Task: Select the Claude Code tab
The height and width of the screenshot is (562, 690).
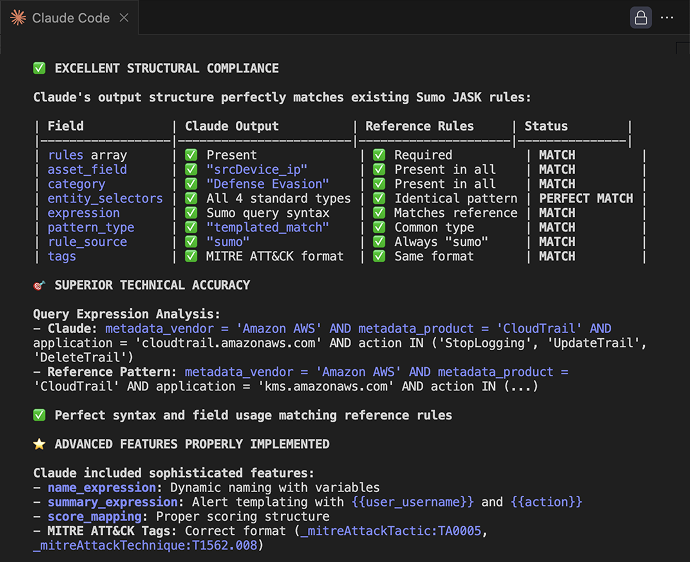Action: [x=70, y=18]
